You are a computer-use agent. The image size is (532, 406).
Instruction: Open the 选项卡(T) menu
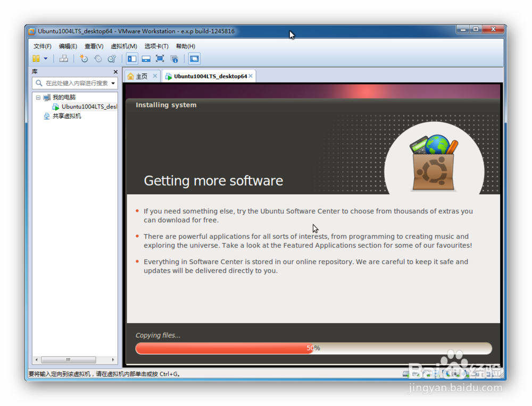click(156, 46)
